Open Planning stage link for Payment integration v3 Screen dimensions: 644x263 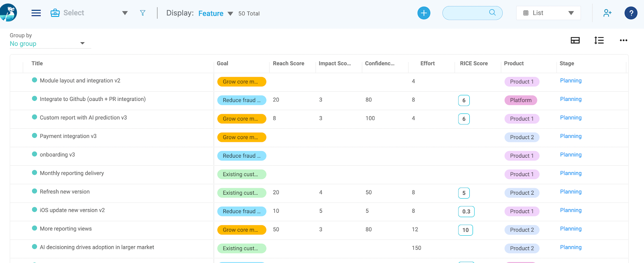(x=571, y=136)
